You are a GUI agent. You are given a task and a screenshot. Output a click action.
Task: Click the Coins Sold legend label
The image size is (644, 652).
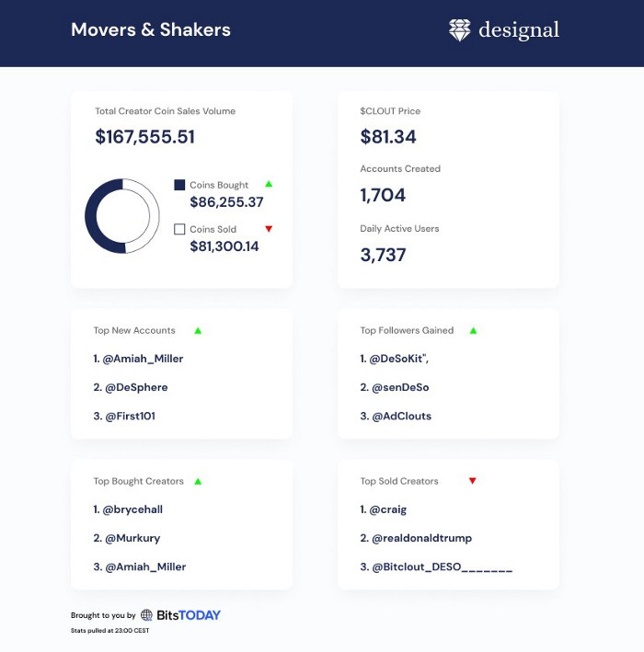tap(213, 229)
